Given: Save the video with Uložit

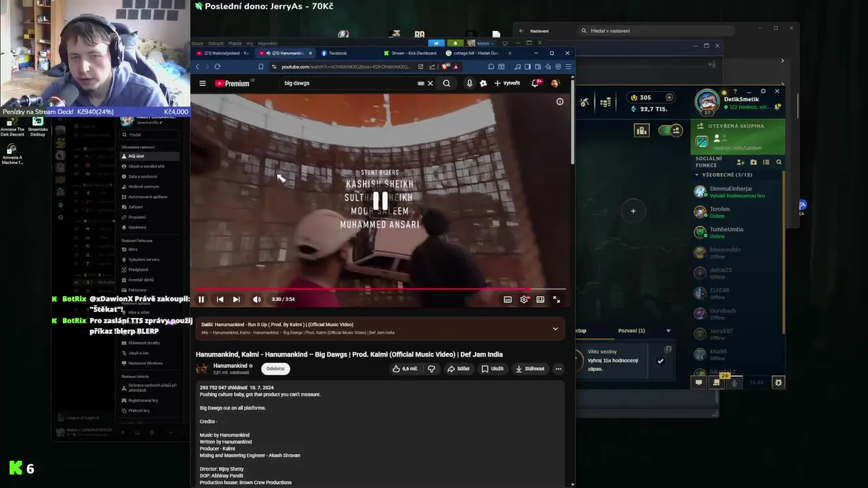Looking at the screenshot, I should (492, 369).
